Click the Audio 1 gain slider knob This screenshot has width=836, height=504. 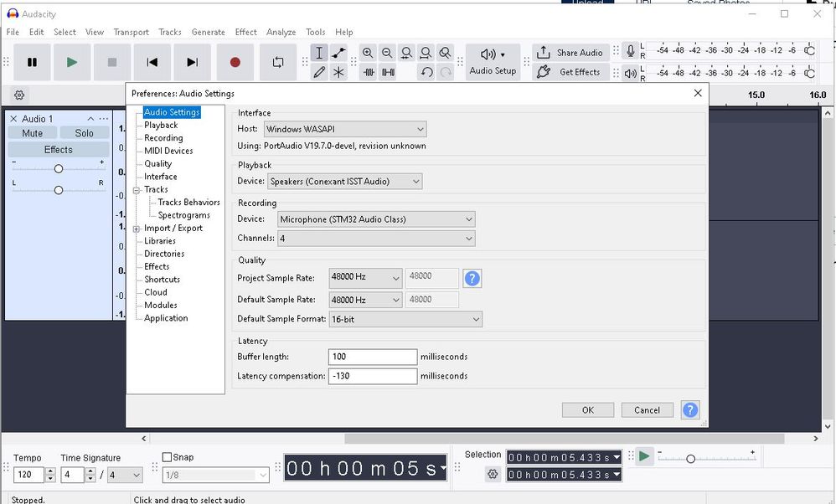click(59, 169)
